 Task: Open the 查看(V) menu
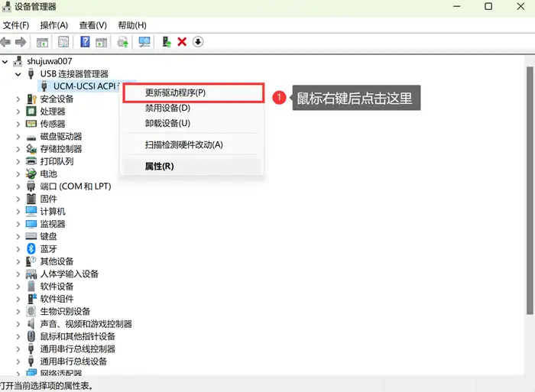point(92,25)
